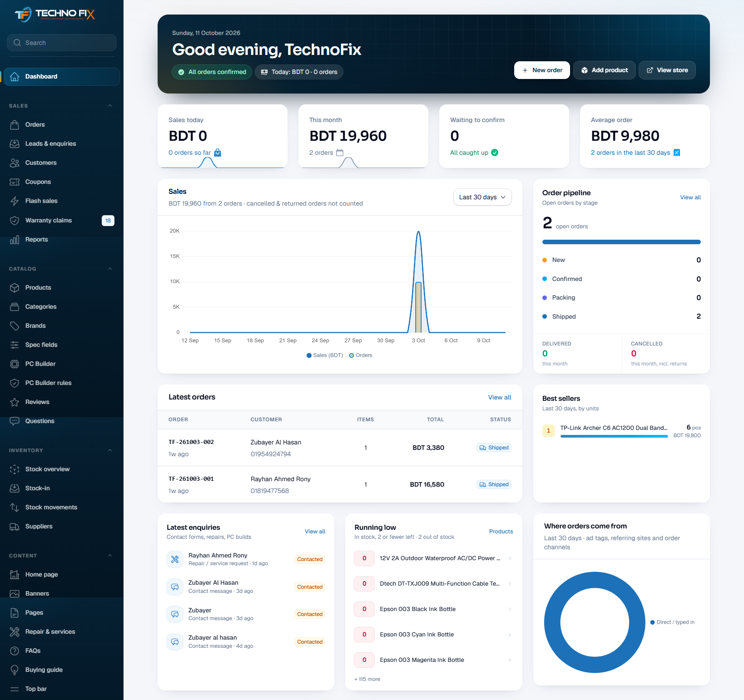
Task: Toggle the Sales (BDT) chart legend
Action: click(x=325, y=355)
